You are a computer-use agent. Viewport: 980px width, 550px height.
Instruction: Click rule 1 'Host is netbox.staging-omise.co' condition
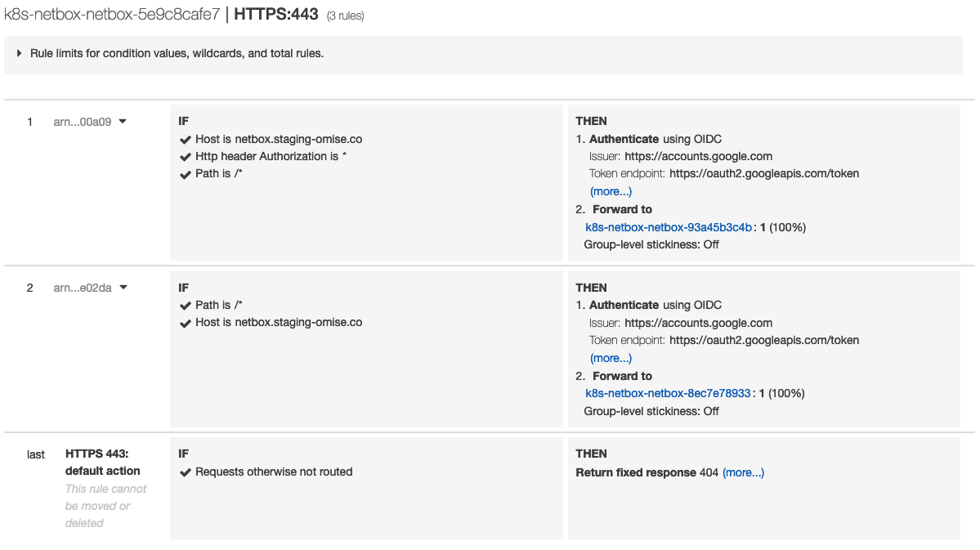coord(279,140)
